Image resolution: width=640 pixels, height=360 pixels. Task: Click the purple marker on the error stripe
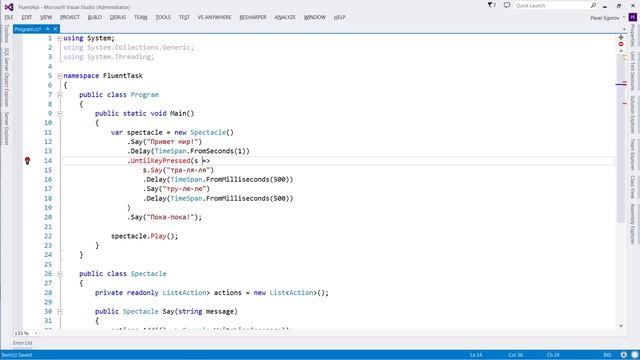click(x=621, y=84)
